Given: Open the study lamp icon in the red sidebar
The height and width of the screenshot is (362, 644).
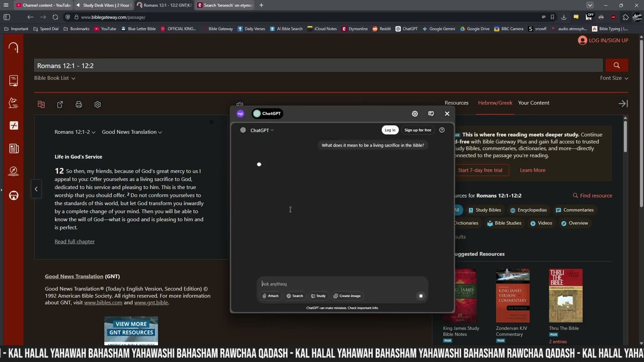Looking at the screenshot, I should point(14,103).
